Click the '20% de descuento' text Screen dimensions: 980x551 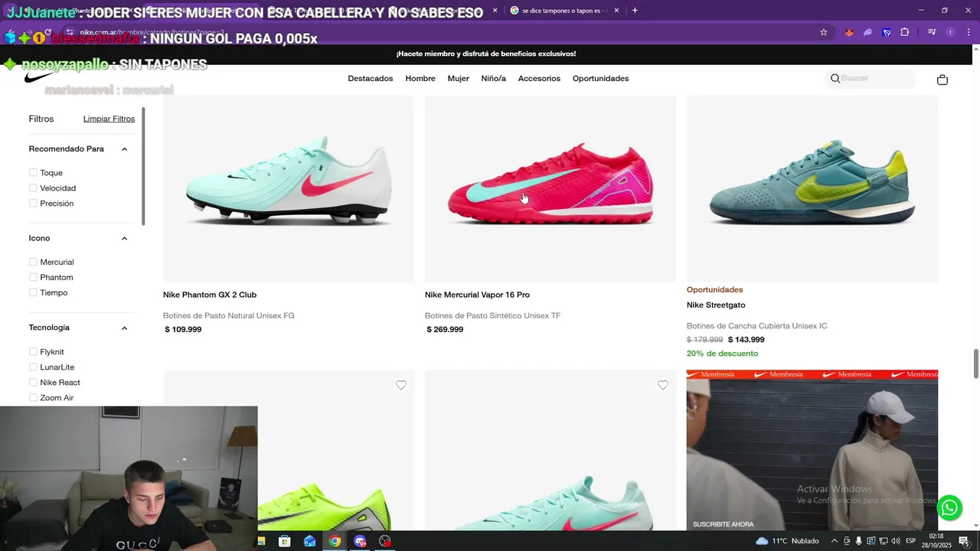(x=723, y=354)
